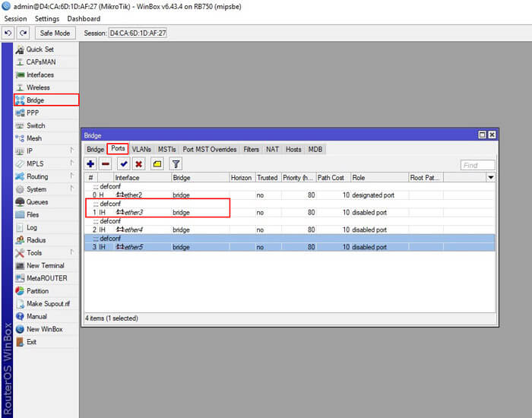
Task: Switch to the VLANs tab
Action: (x=141, y=149)
